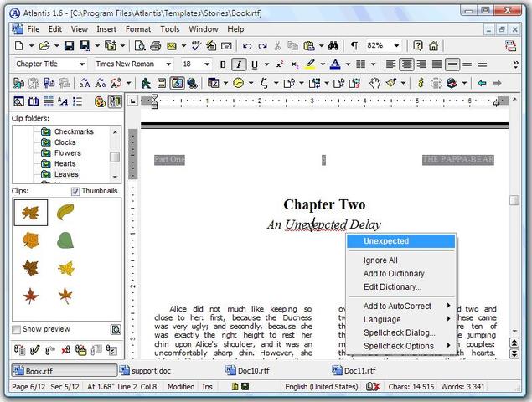
Task: Switch to the Doc11.rtf document tab
Action: coord(354,371)
